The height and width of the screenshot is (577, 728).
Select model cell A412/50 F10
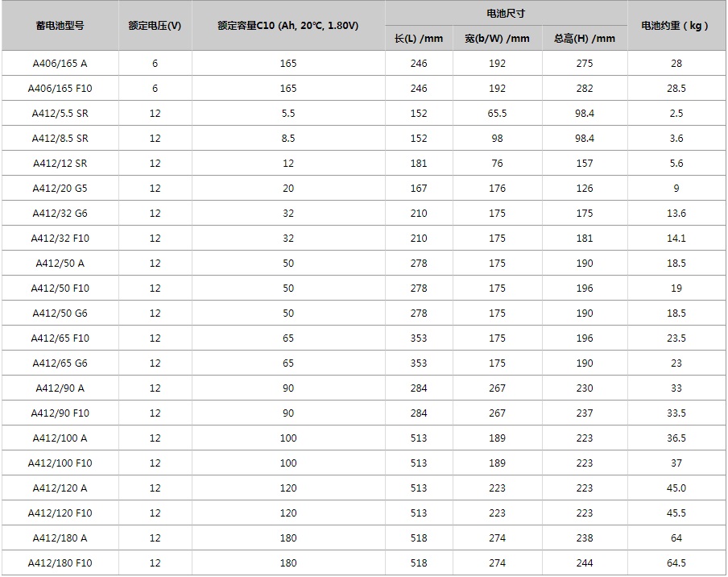(60, 288)
